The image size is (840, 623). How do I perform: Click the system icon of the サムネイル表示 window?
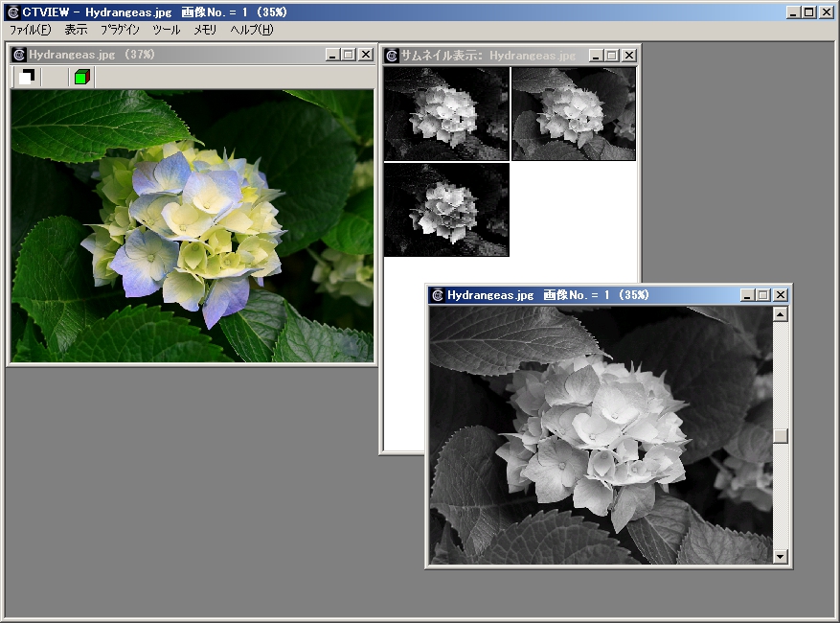tap(392, 56)
